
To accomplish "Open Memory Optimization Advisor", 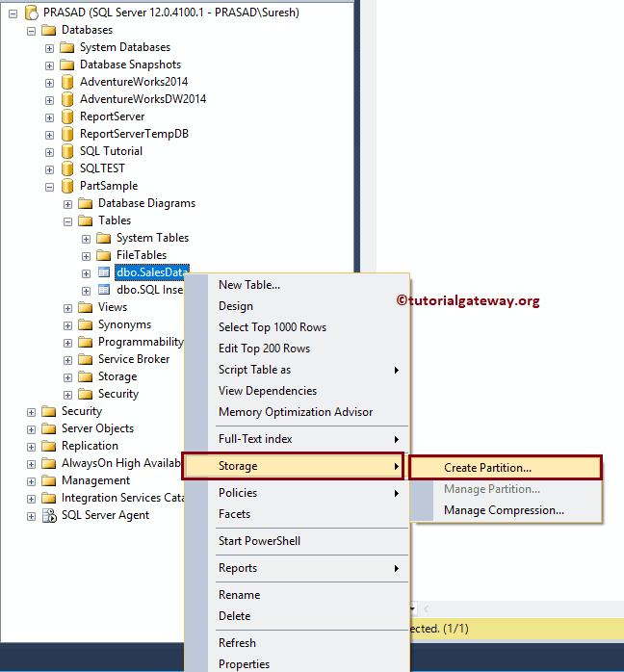I will click(298, 412).
